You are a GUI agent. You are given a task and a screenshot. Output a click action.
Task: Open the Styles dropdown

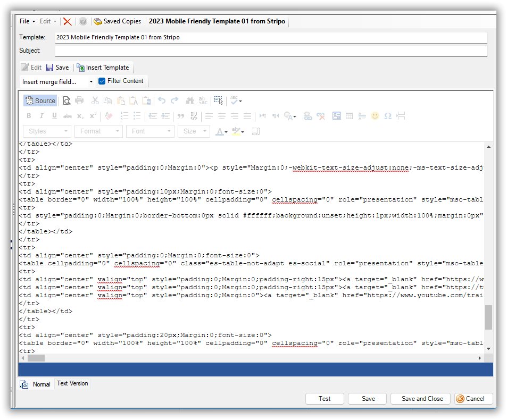coord(47,131)
